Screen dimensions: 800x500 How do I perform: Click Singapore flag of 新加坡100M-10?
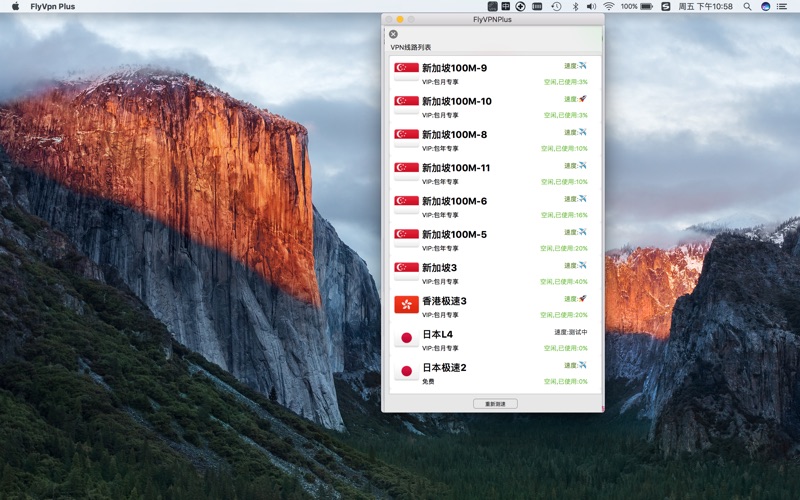[x=406, y=104]
